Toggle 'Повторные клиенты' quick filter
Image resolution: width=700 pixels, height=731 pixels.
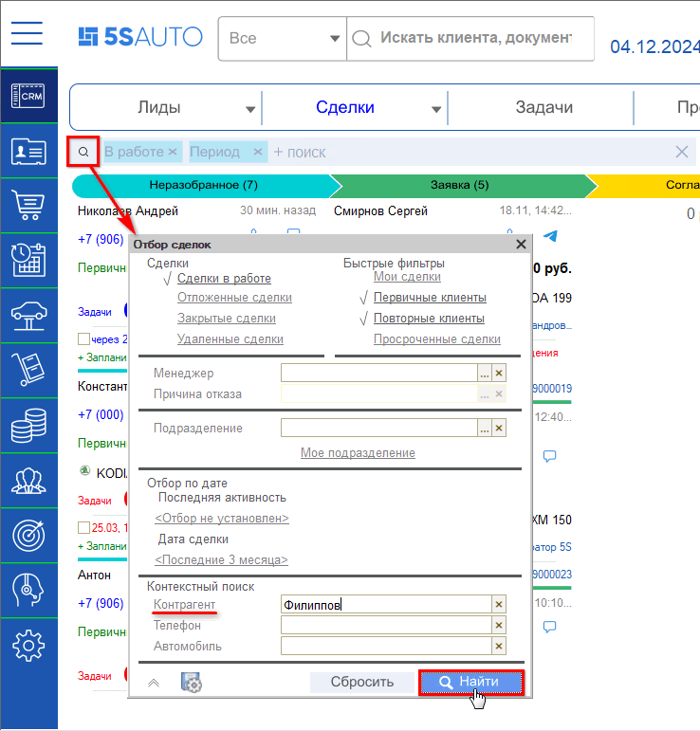coord(429,319)
